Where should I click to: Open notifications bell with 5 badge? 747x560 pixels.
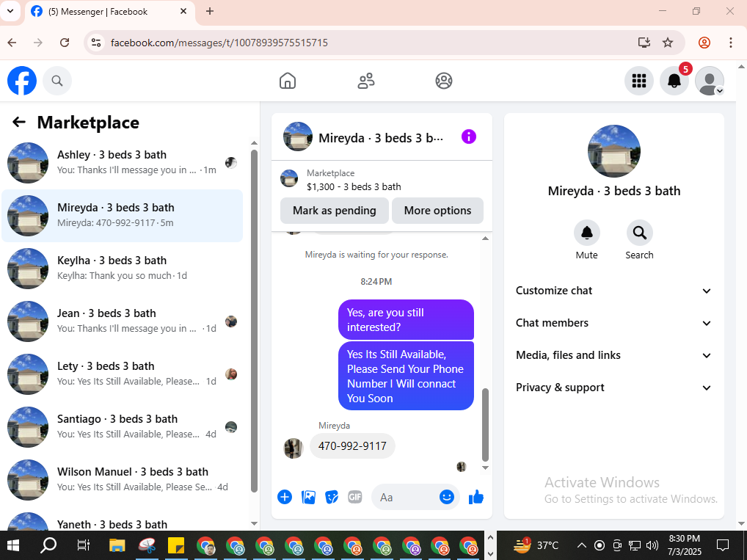[674, 81]
